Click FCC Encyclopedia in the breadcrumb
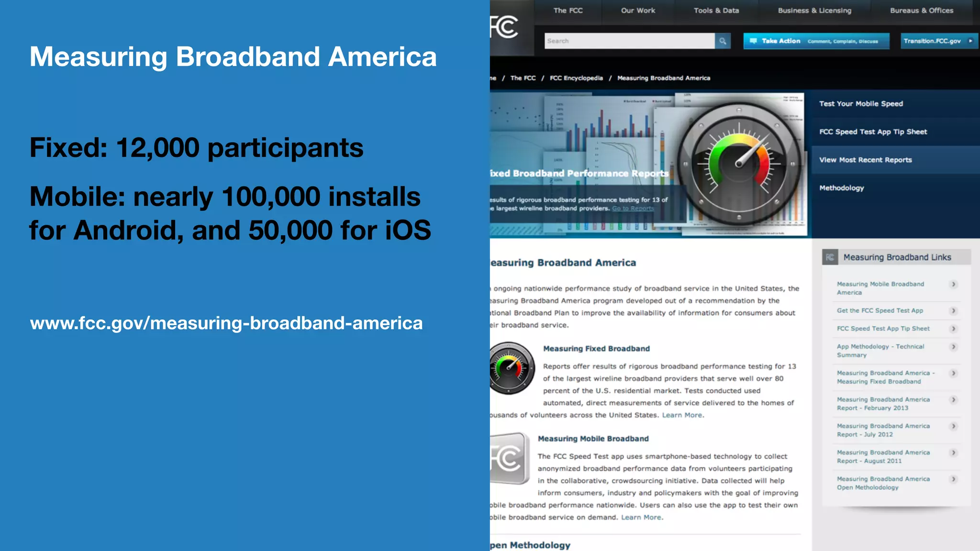Screen dimensions: 980x551 (x=576, y=78)
